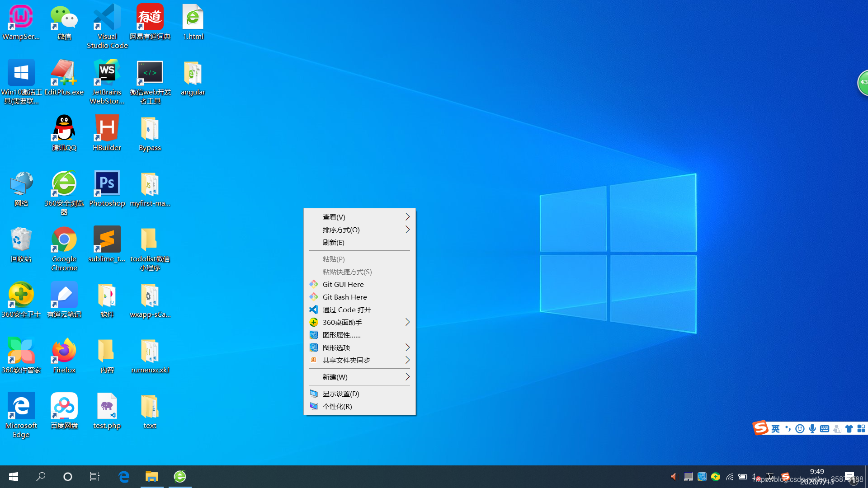This screenshot has width=868, height=488.
Task: Click 刷新(E) in the context menu
Action: point(334,243)
